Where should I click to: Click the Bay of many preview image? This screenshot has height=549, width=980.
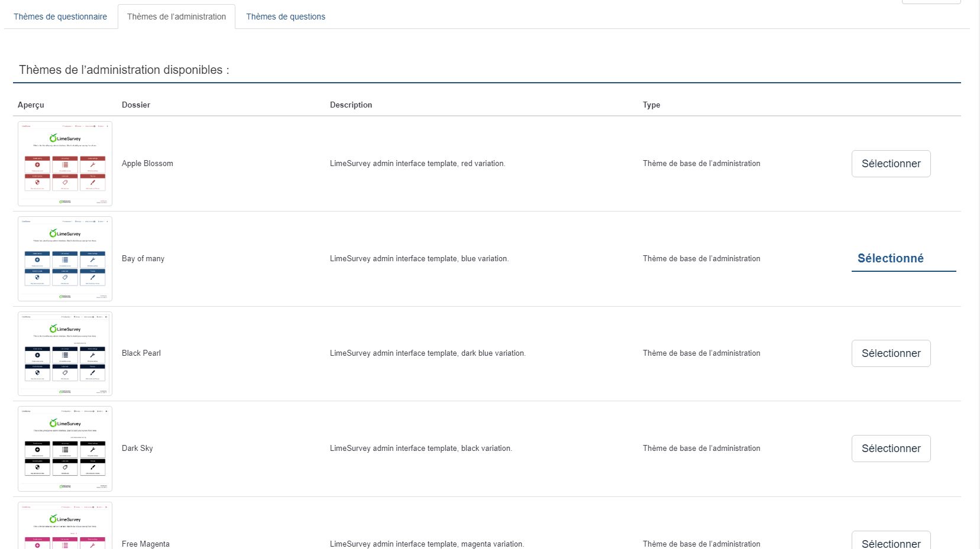coord(65,259)
